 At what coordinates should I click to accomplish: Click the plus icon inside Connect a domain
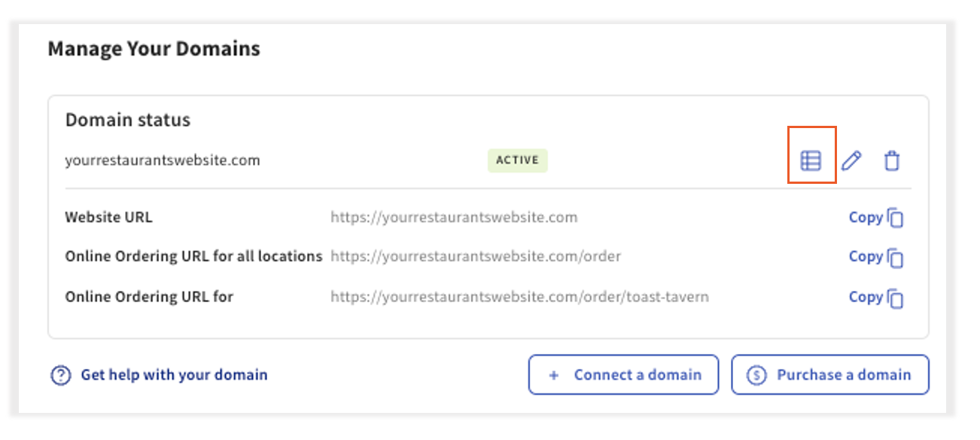click(555, 374)
